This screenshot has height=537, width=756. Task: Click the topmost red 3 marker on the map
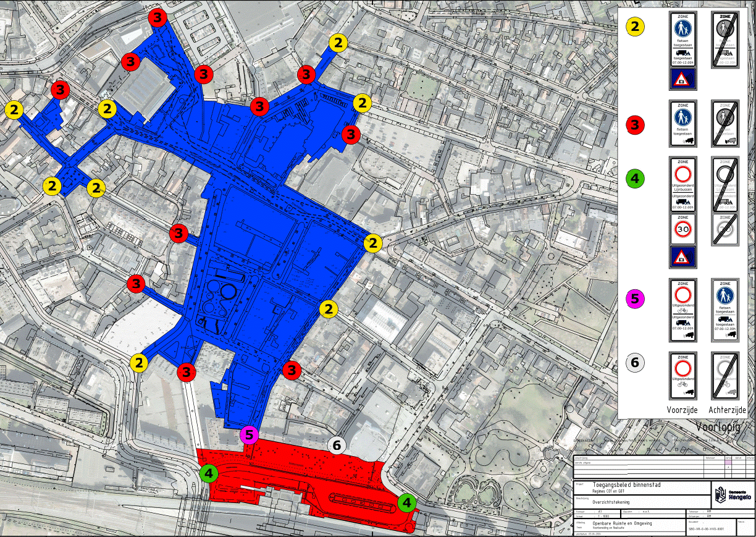[x=158, y=18]
